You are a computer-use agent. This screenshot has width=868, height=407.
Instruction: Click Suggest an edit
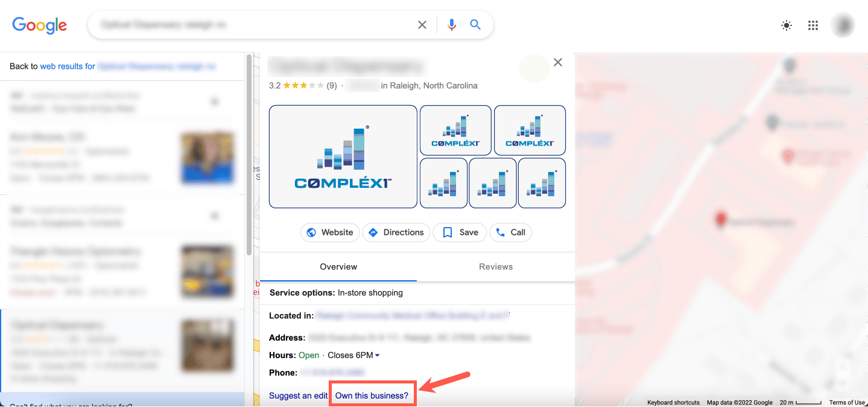click(297, 395)
